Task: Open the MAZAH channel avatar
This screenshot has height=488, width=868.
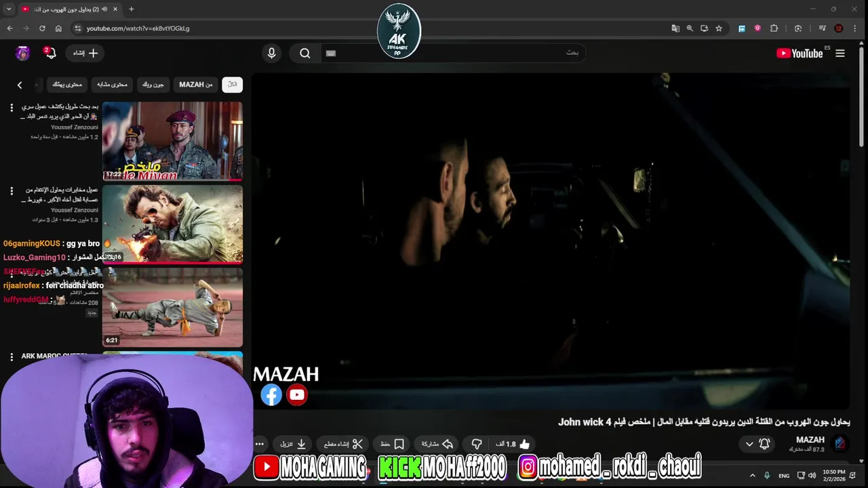Action: (x=840, y=444)
